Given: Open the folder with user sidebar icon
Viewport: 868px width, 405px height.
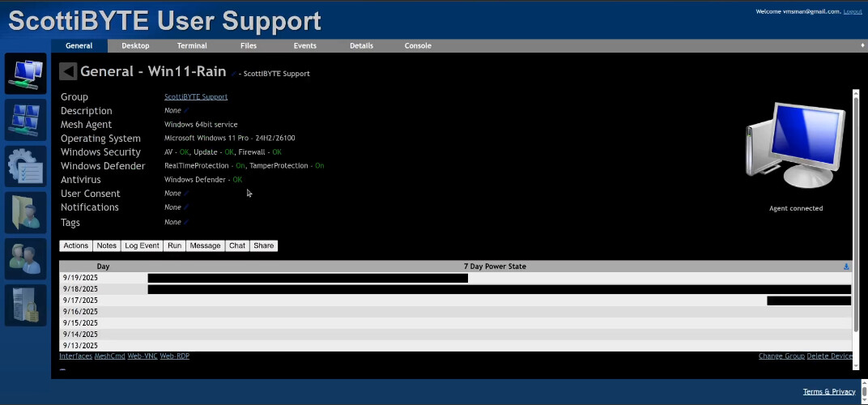Looking at the screenshot, I should [27, 212].
